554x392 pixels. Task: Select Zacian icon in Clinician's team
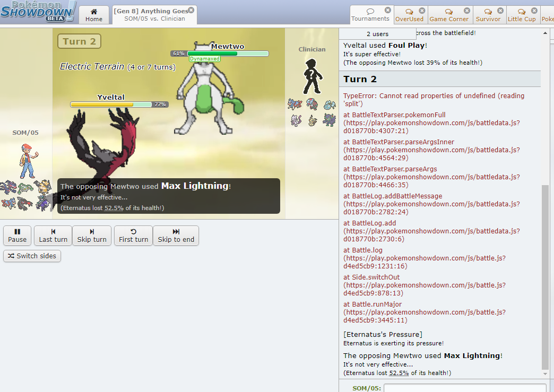point(295,104)
